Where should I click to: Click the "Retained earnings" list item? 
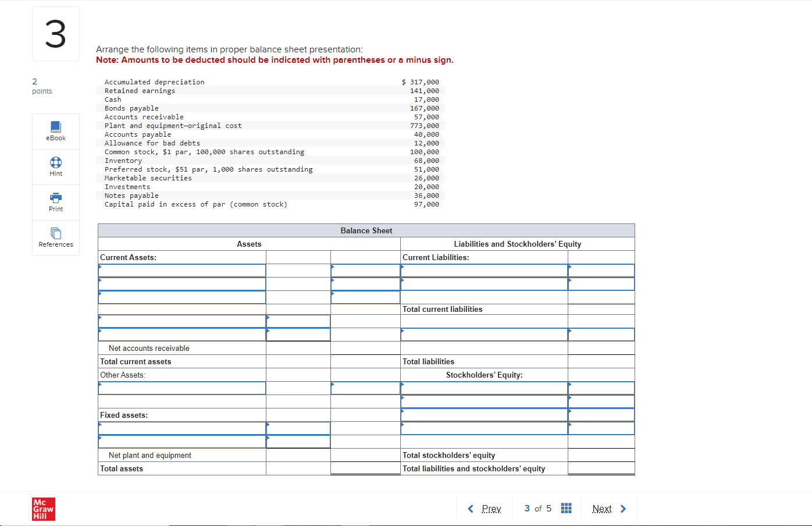pyautogui.click(x=140, y=91)
